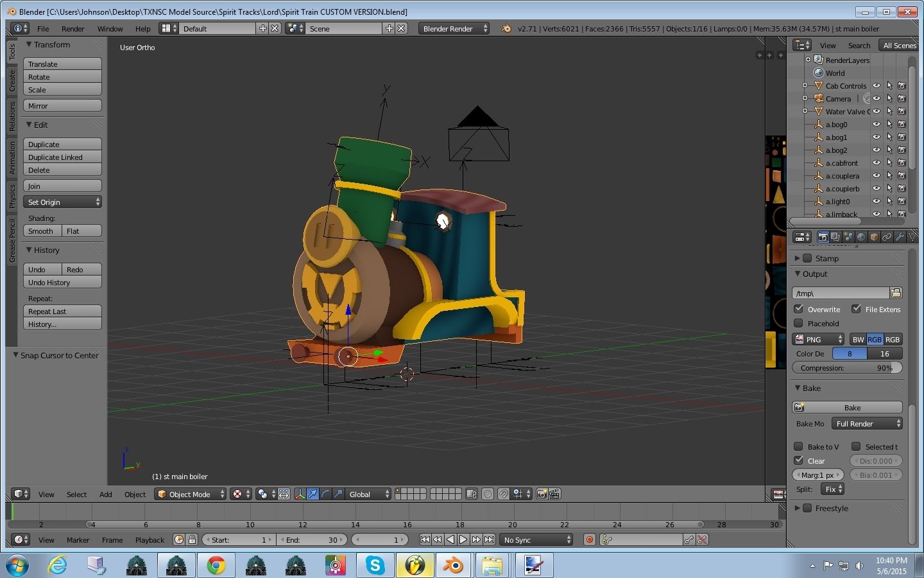This screenshot has width=924, height=578.
Task: Click the OpenGL render image camera icon
Action: pyautogui.click(x=542, y=494)
